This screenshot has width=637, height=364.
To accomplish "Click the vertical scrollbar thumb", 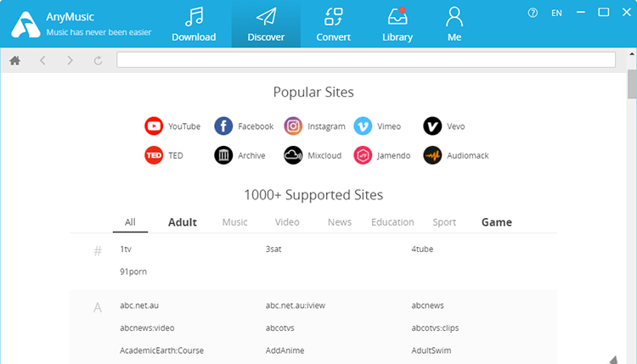I will click(x=632, y=84).
